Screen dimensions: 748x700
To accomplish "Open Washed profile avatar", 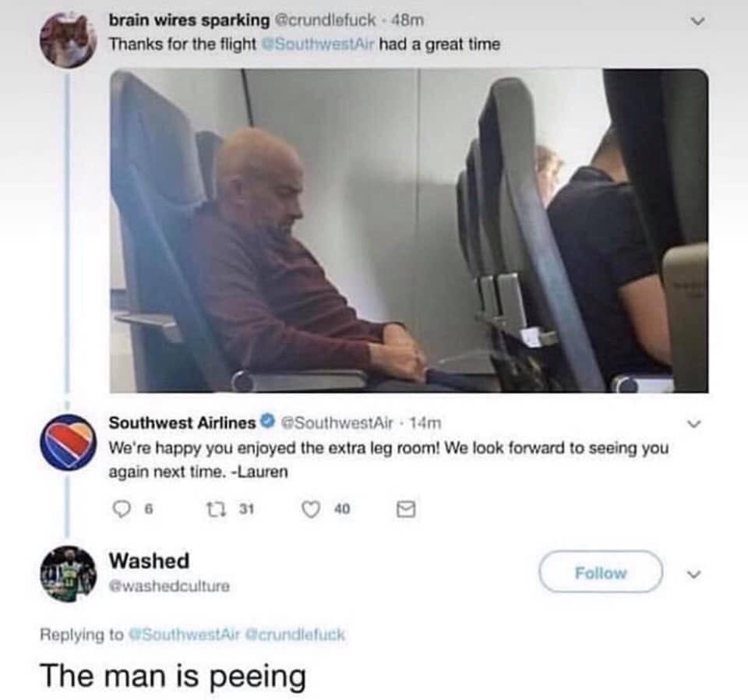I will [x=67, y=573].
